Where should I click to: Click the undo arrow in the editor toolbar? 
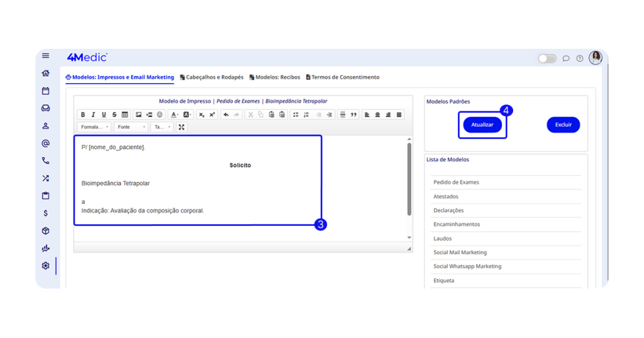click(x=226, y=115)
